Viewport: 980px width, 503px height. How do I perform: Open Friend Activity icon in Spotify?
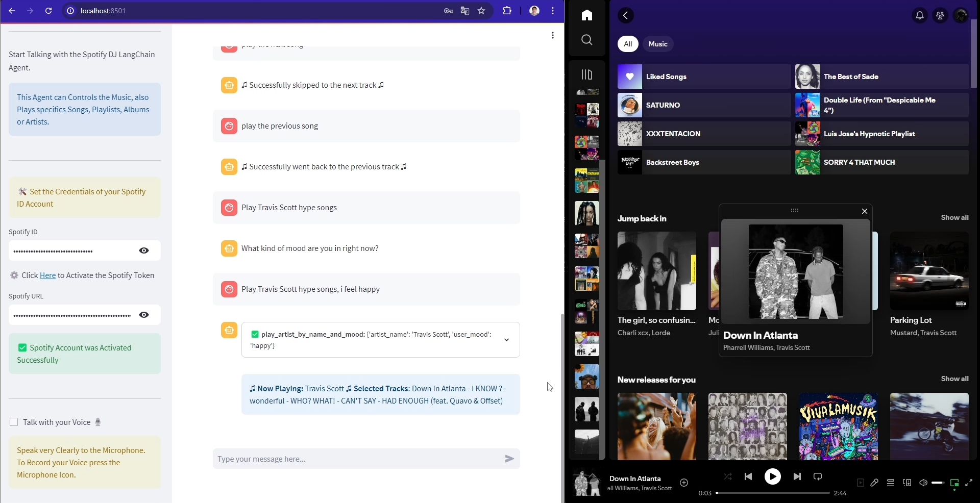point(940,15)
